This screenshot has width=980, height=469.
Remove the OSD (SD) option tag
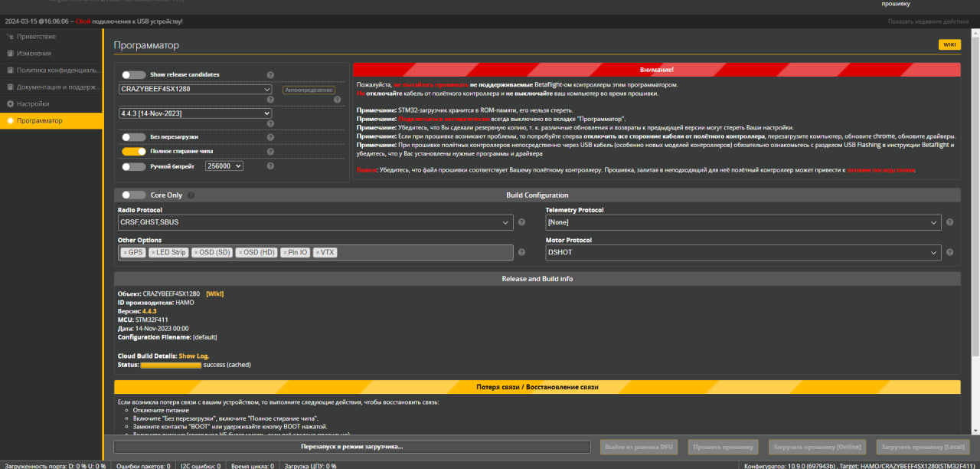(196, 252)
